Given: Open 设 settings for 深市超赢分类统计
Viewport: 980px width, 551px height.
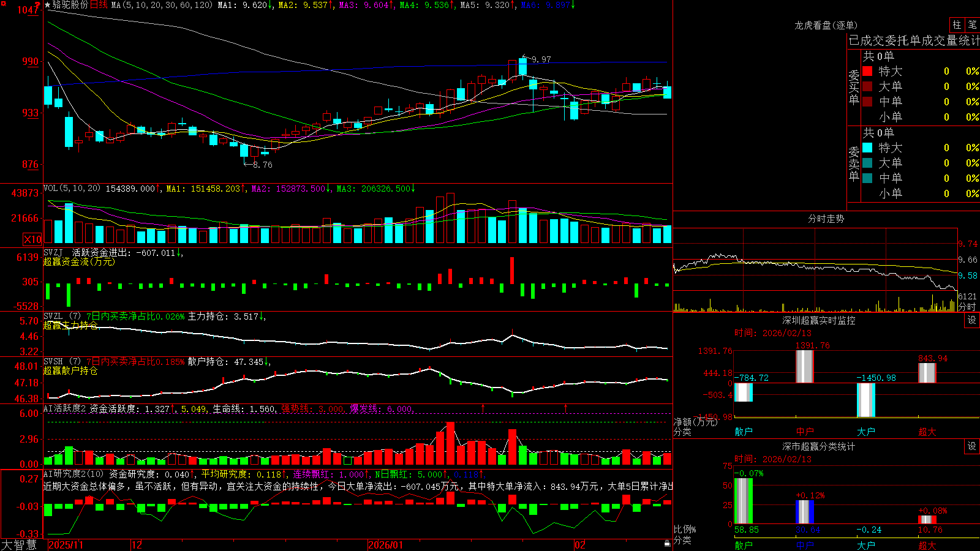Looking at the screenshot, I should (x=972, y=446).
